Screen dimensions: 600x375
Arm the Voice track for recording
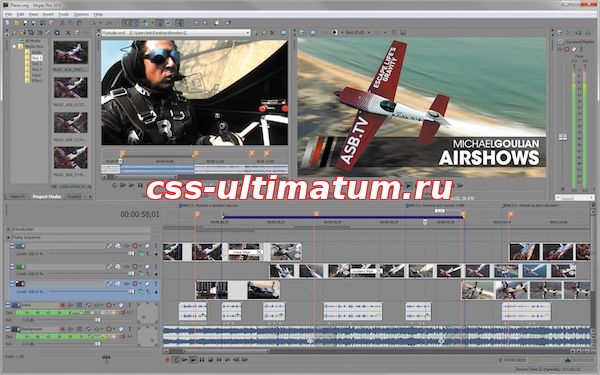pyautogui.click(x=62, y=305)
